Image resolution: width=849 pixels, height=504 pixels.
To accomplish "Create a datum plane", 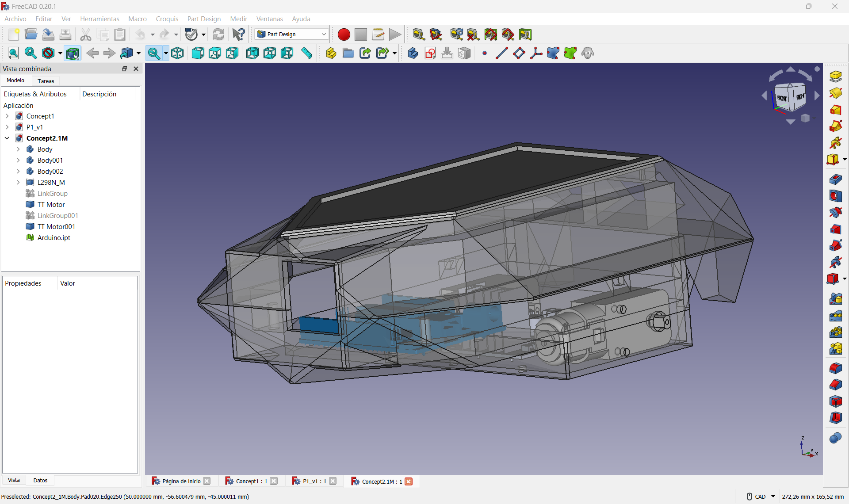I will [x=519, y=53].
